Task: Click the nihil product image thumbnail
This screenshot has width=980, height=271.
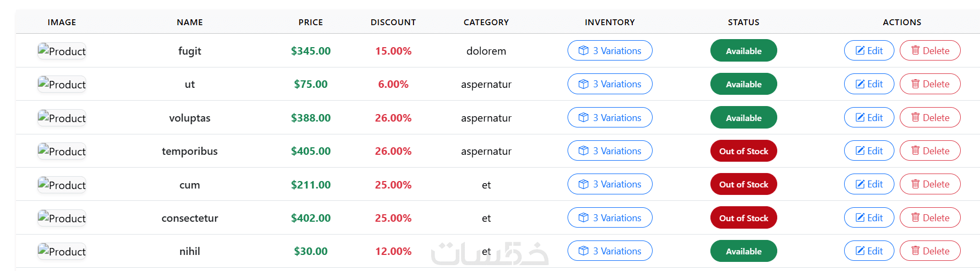Action: (x=62, y=251)
